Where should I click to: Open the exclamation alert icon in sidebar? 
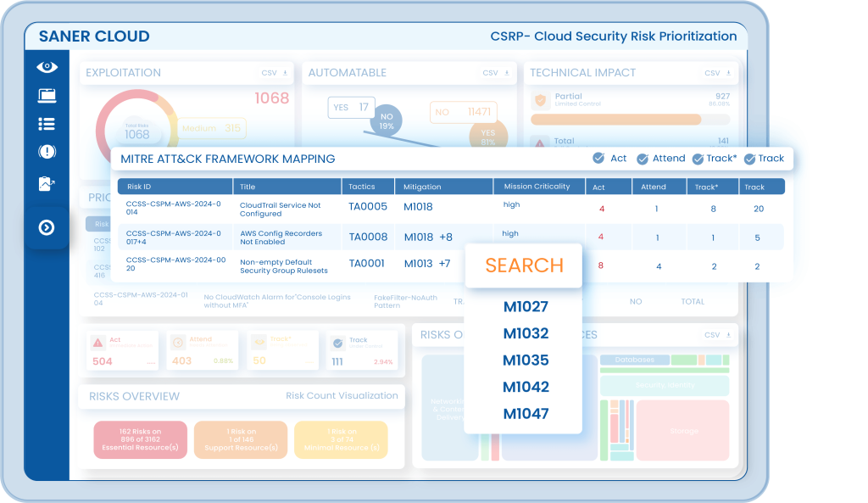[47, 152]
